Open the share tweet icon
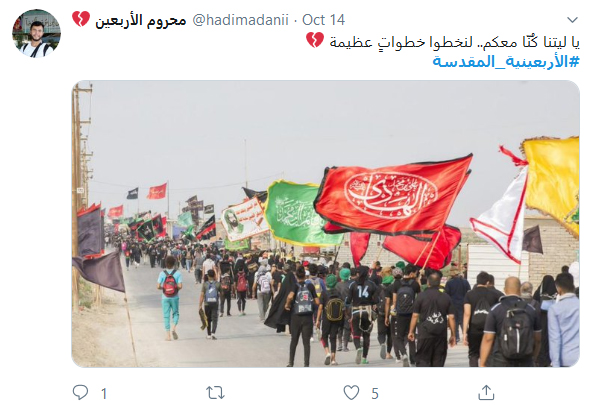 pos(486,393)
